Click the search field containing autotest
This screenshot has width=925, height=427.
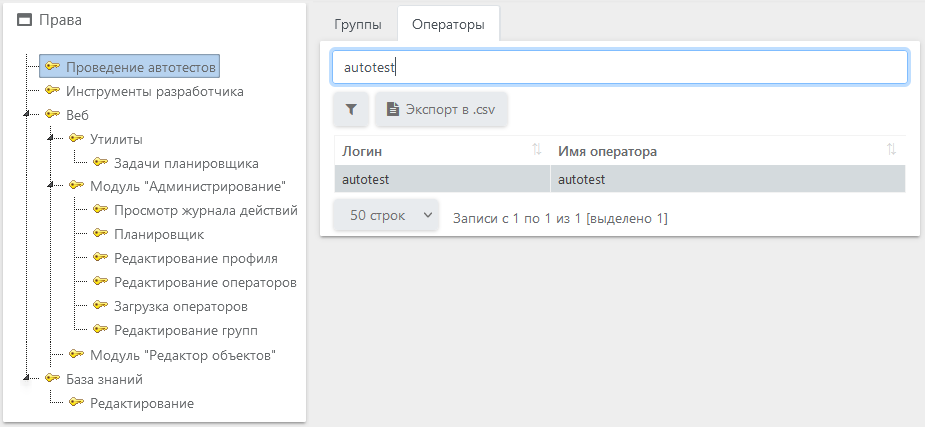coord(619,68)
